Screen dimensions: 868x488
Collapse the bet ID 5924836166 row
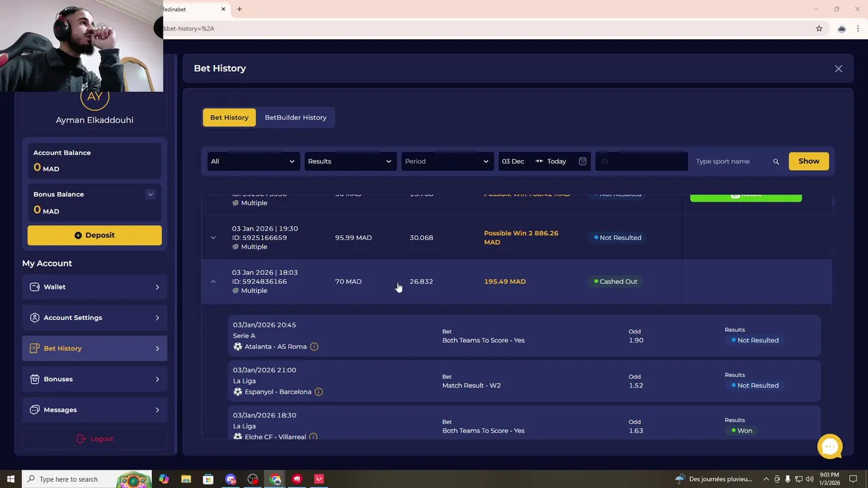coord(213,281)
